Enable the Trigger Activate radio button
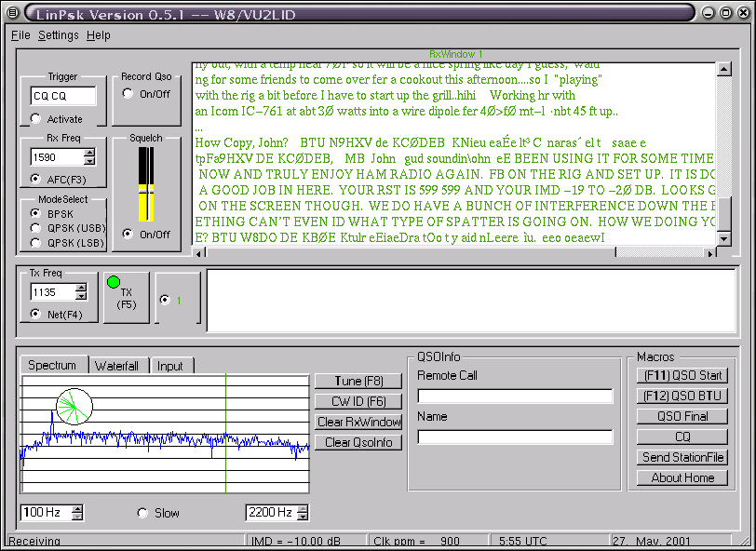756x551 pixels. click(x=36, y=118)
